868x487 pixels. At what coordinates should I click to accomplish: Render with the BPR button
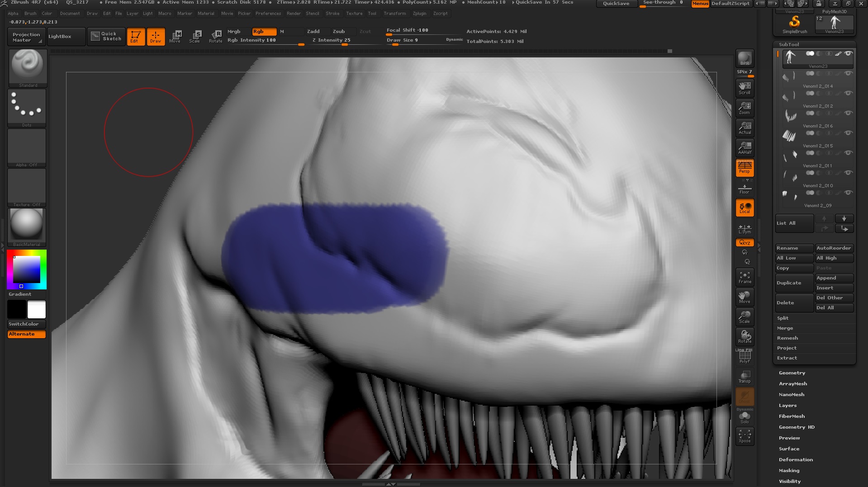(745, 58)
